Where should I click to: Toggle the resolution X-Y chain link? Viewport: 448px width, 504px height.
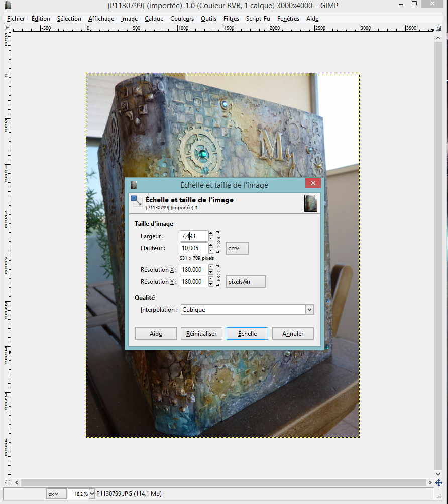click(x=218, y=276)
